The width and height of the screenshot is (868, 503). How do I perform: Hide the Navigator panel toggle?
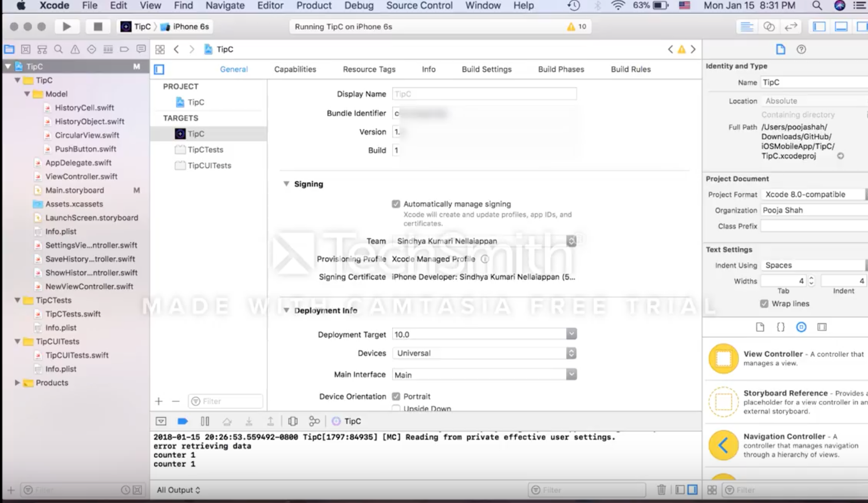(x=819, y=26)
